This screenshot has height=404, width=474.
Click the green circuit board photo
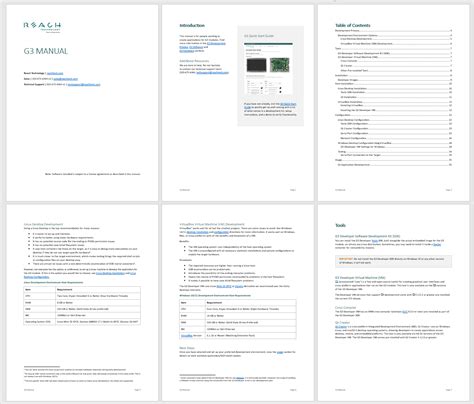[x=279, y=65]
